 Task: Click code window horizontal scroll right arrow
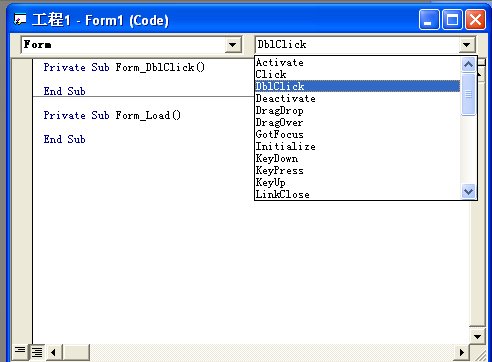[462, 352]
